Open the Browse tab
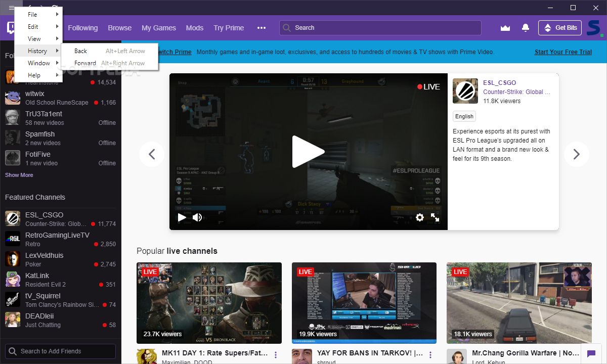 pos(120,28)
